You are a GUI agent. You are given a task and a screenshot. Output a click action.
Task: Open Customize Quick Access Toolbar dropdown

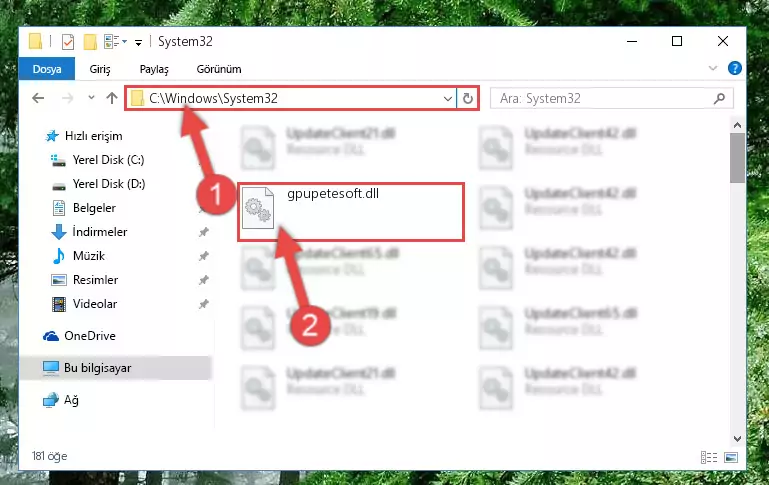pos(138,43)
